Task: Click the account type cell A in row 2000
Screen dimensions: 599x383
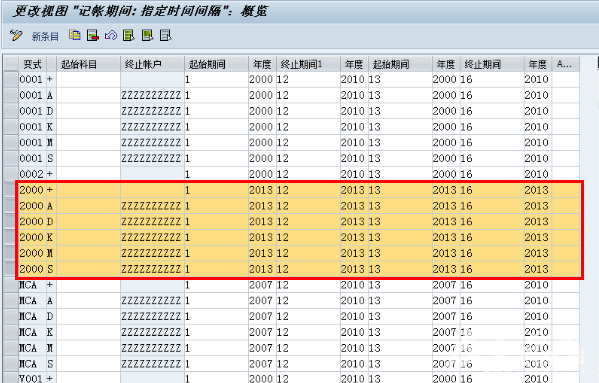Action: [51, 206]
